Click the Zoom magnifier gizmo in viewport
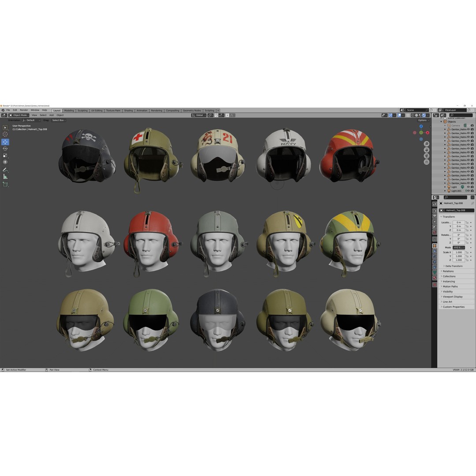This screenshot has width=476, height=476. (426, 144)
